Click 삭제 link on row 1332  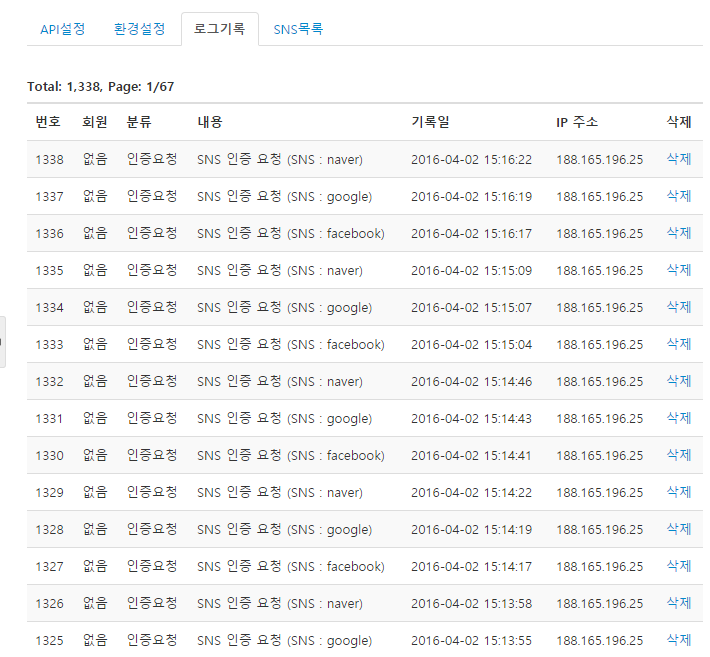pos(678,381)
